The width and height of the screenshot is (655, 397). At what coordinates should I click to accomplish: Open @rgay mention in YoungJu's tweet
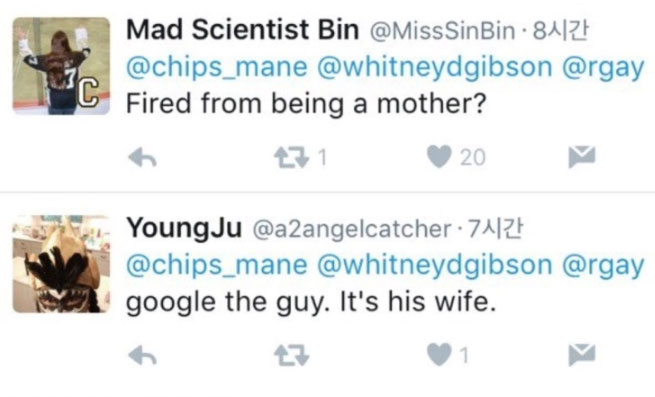coord(603,267)
